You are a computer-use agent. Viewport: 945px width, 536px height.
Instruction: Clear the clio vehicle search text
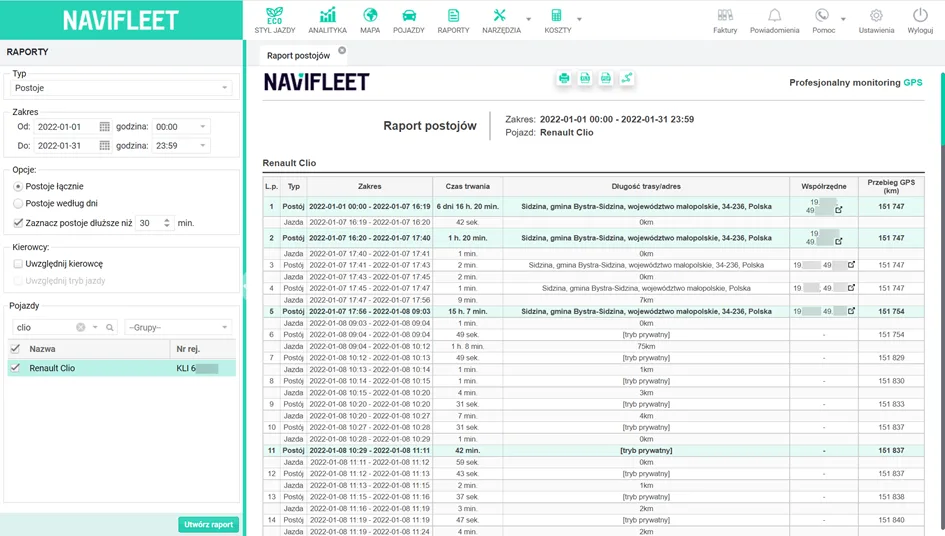pos(81,327)
